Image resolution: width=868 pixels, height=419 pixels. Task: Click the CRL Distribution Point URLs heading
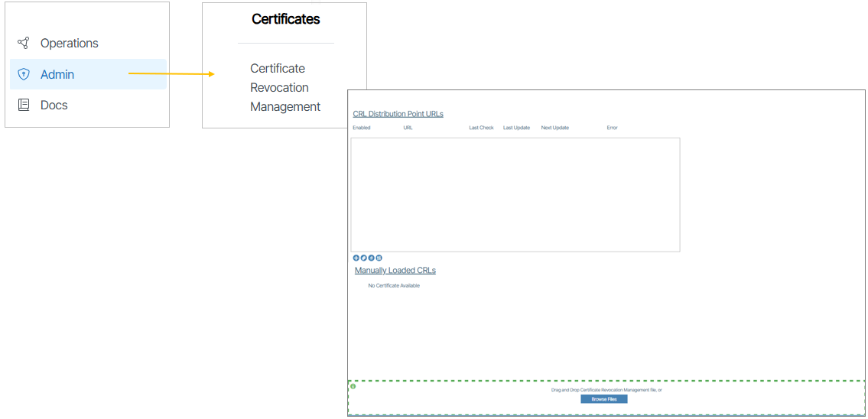click(x=398, y=114)
